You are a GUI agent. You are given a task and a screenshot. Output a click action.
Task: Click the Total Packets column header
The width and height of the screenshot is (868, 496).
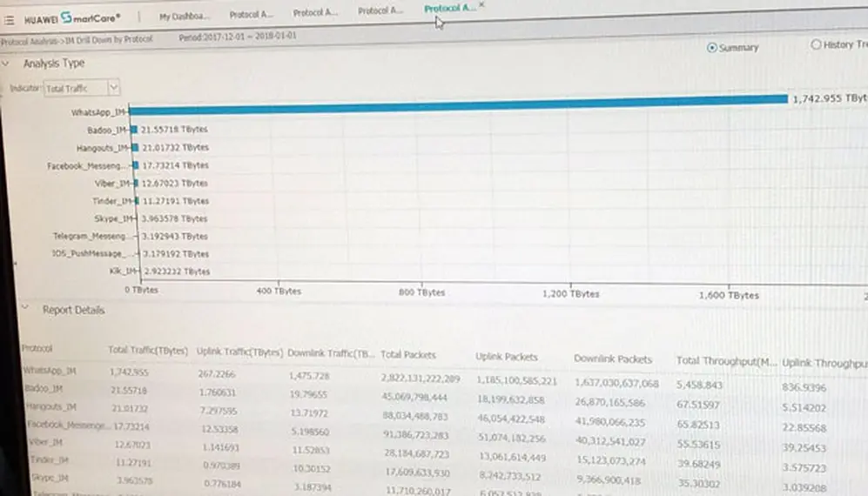pos(408,355)
